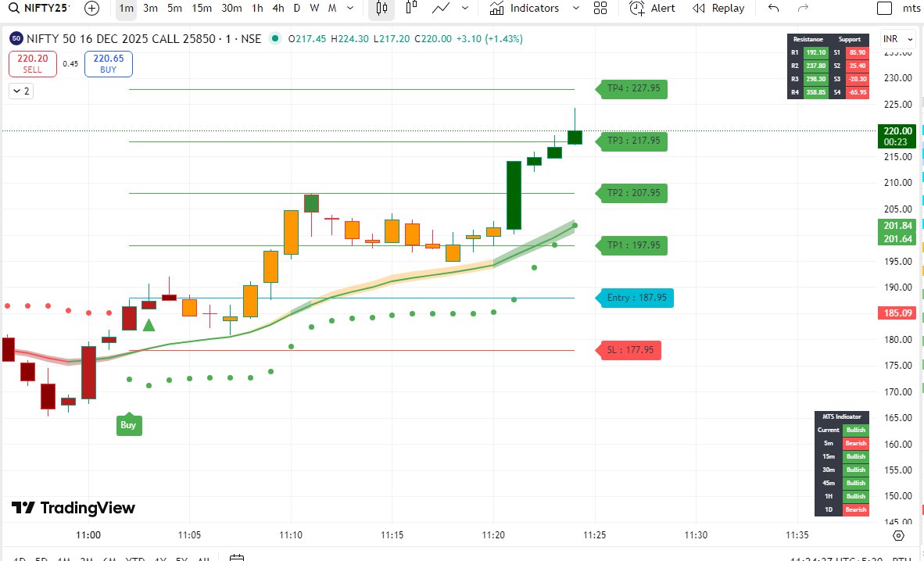Click the BUY 220.65 button

pyautogui.click(x=109, y=63)
